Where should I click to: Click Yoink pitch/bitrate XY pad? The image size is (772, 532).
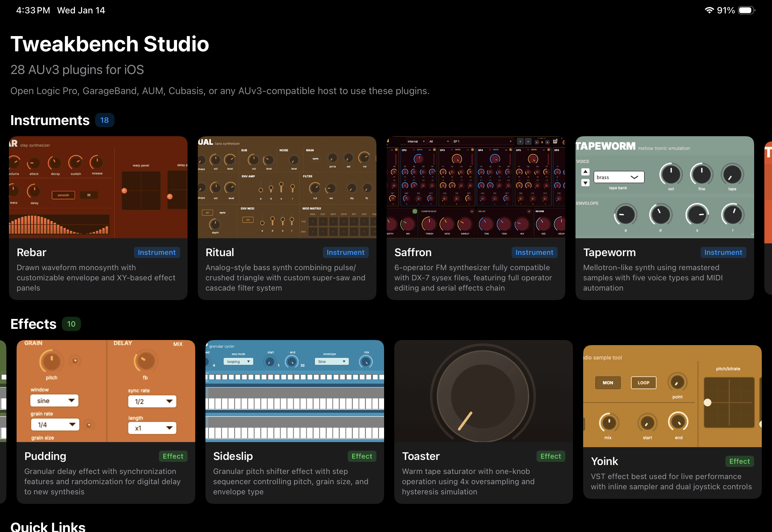tap(729, 402)
